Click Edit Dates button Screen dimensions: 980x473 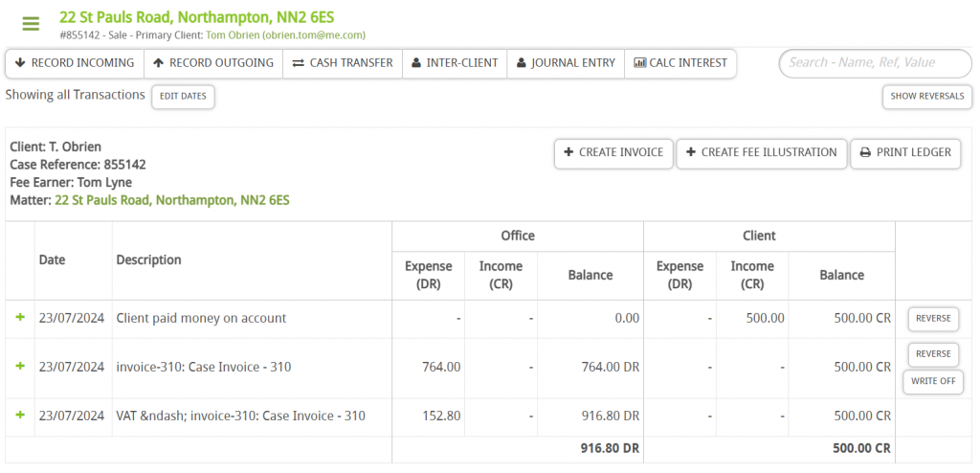coord(183,97)
